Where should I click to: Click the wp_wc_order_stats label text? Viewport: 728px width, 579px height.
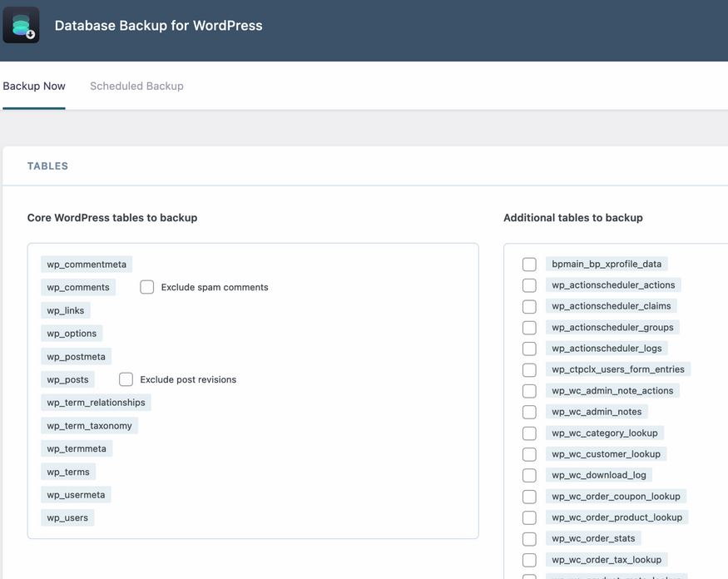pyautogui.click(x=593, y=538)
